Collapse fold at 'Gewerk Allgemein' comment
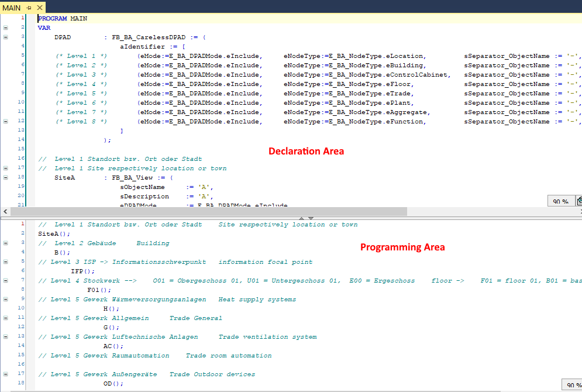The image size is (582, 392). [x=6, y=318]
